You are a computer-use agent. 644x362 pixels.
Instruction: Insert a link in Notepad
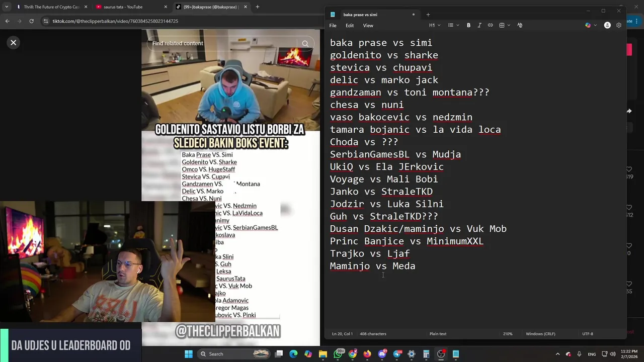(490, 25)
